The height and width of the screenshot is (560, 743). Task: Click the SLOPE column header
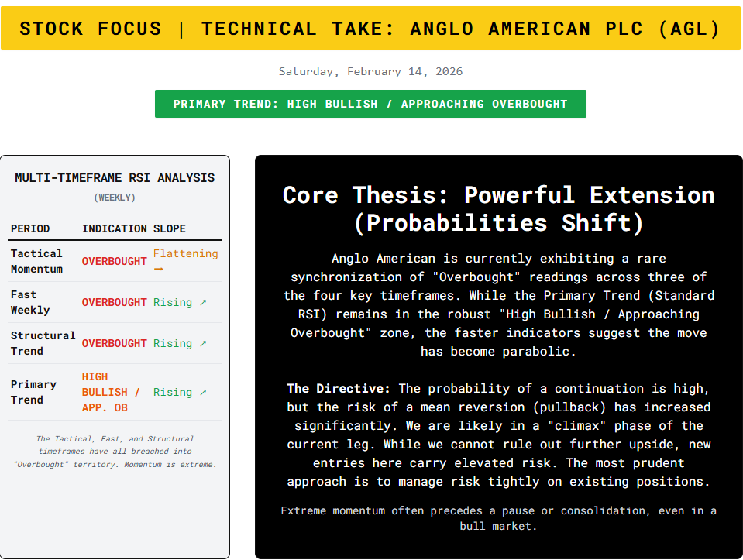coord(169,228)
